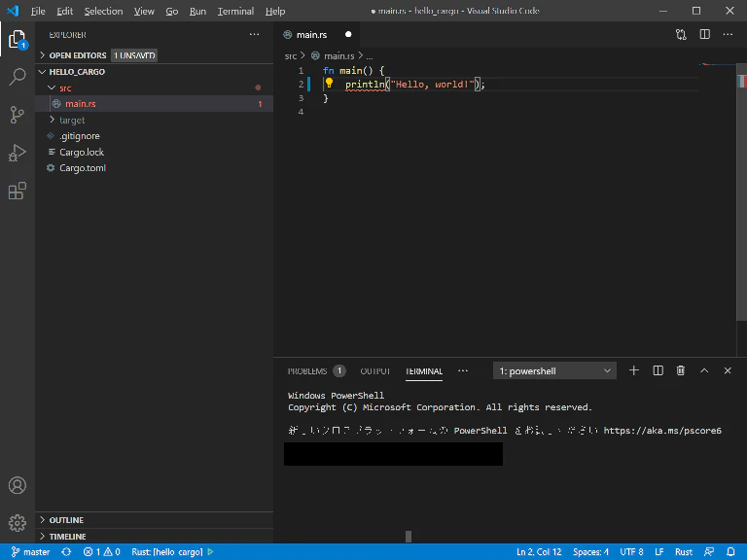Change end of line sequence LF
Screen dimensions: 747x560
659,552
